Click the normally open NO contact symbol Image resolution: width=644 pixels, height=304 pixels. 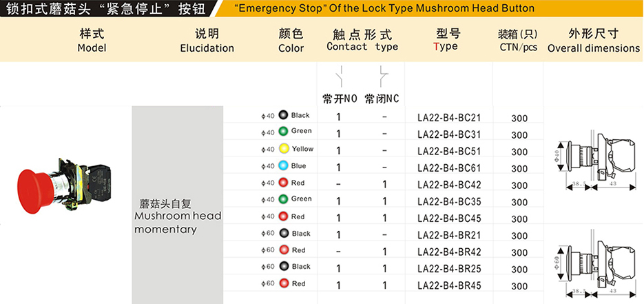coord(340,77)
